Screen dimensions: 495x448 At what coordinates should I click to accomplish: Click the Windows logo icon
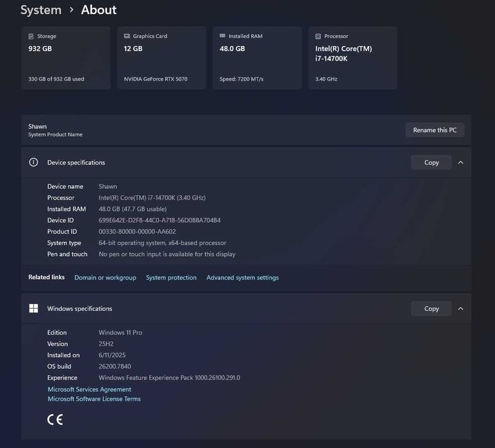coord(33,308)
